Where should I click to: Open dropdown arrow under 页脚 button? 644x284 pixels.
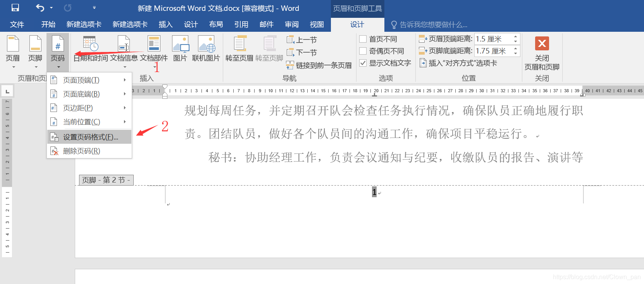coord(36,67)
